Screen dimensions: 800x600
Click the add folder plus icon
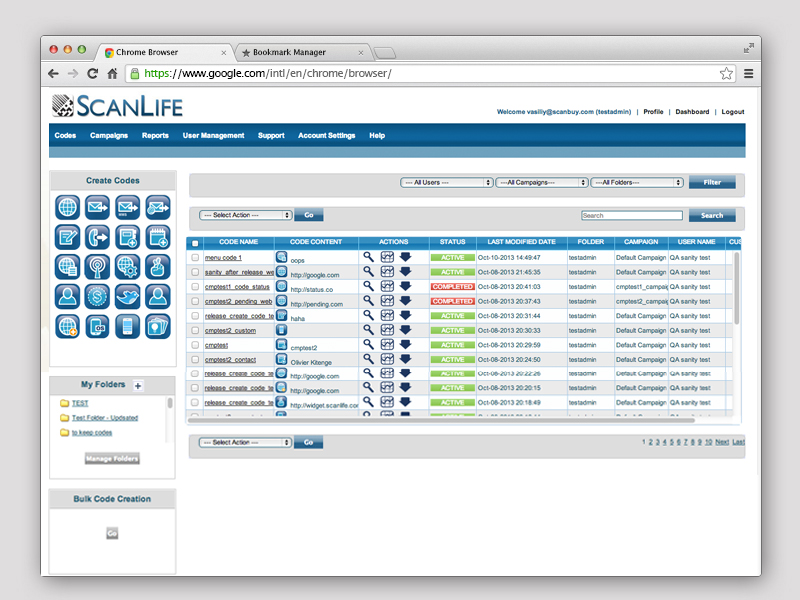(x=138, y=385)
